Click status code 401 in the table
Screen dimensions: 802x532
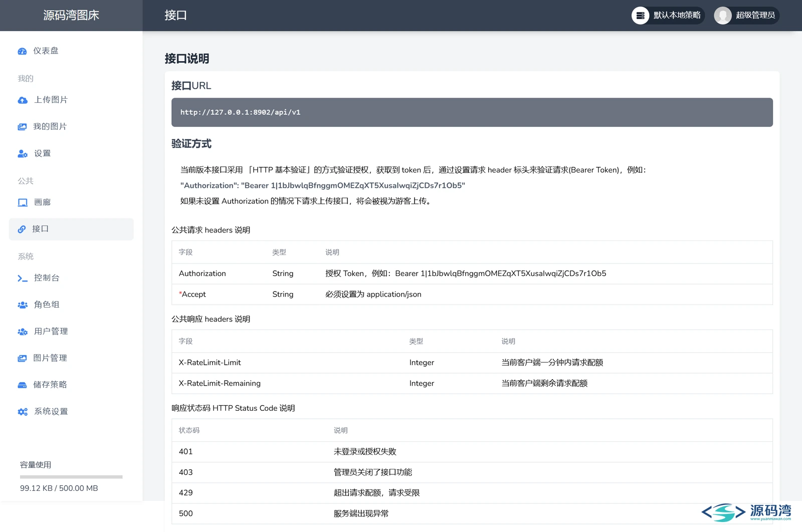point(186,452)
